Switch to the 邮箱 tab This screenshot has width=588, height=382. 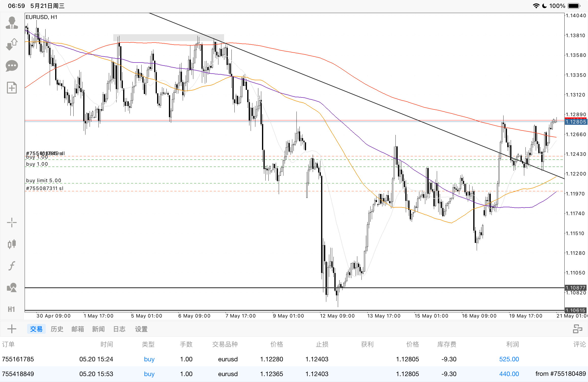tap(78, 329)
